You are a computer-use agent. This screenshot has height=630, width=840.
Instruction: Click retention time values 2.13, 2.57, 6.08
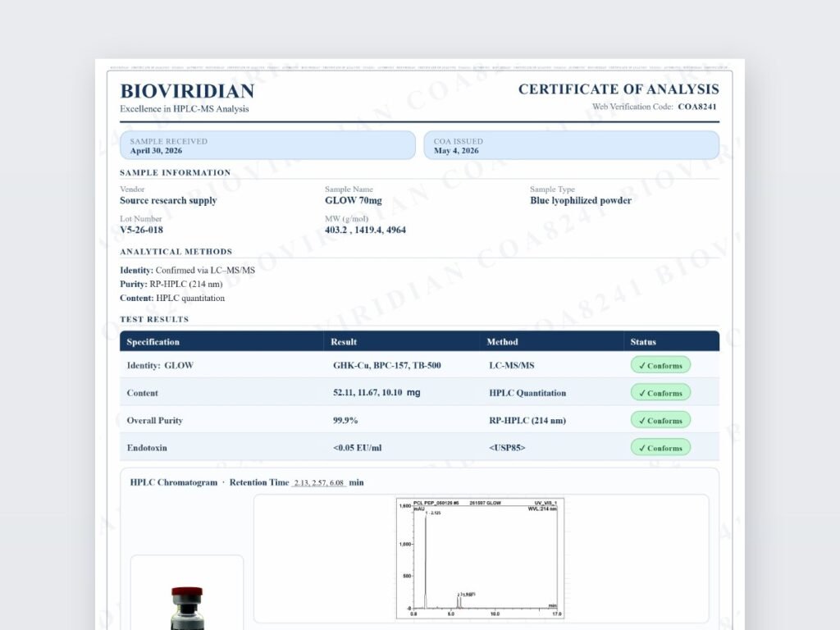[319, 482]
